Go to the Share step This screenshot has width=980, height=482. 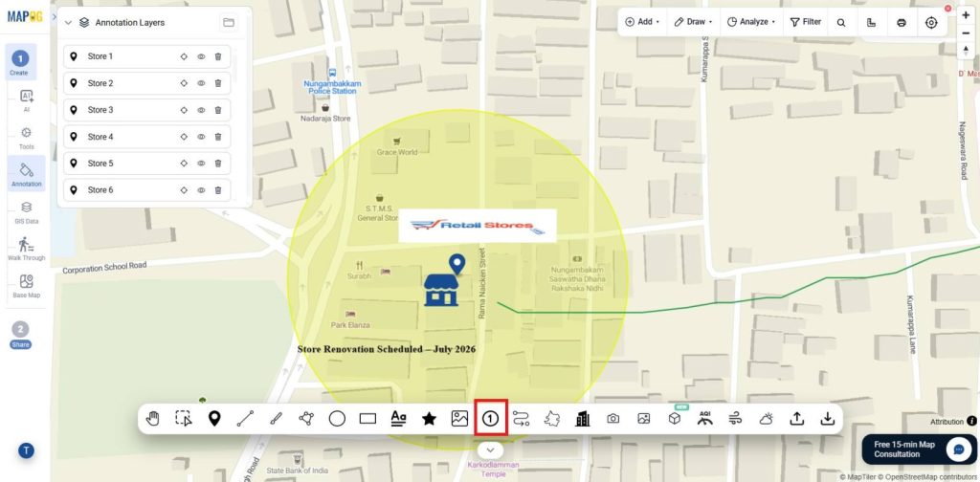click(20, 335)
